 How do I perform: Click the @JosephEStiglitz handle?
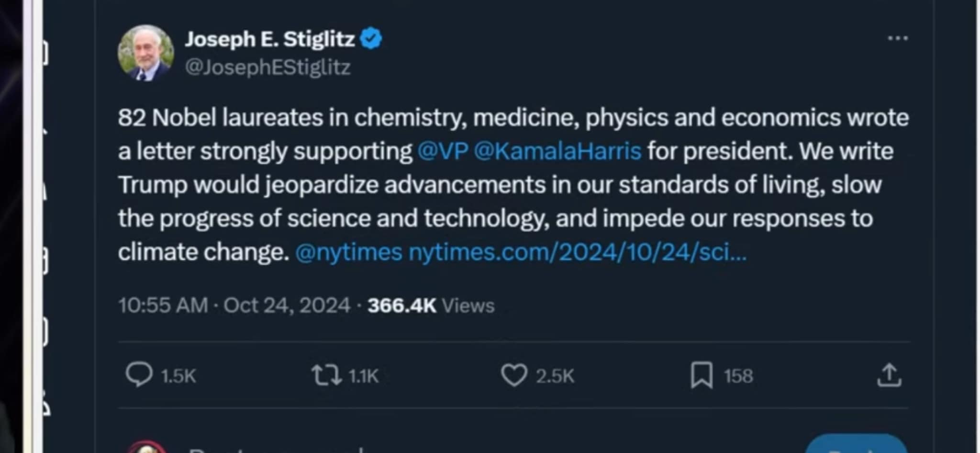(x=267, y=68)
